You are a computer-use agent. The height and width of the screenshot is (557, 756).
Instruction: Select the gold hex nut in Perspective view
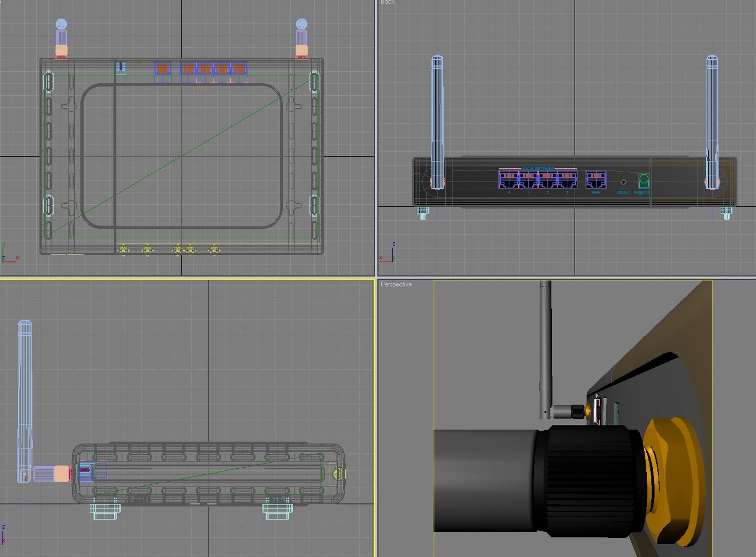[x=675, y=482]
